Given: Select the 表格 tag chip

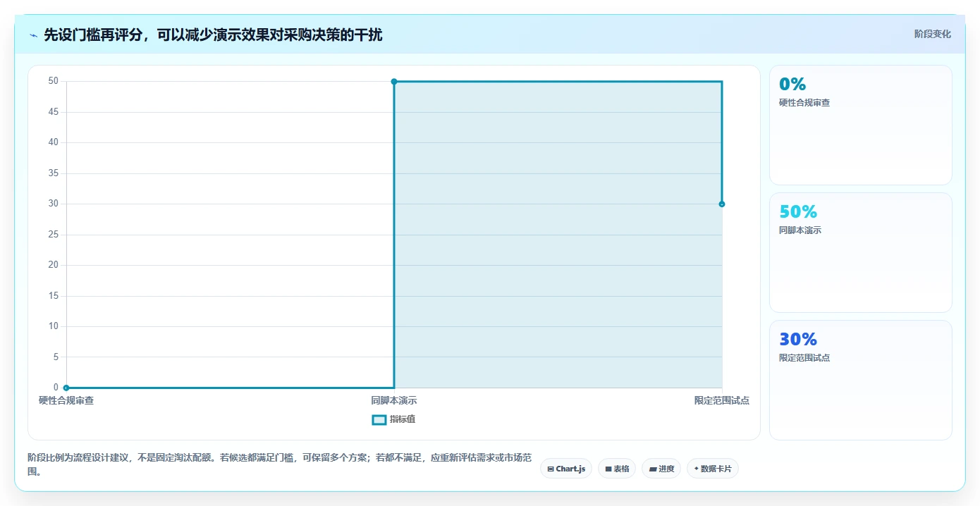Looking at the screenshot, I should click(617, 469).
